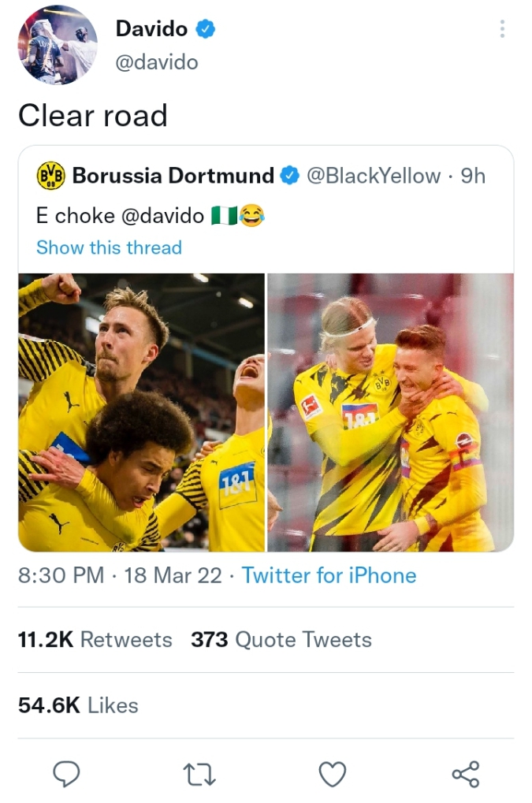Open the left celebration photo
Screen dimensions: 532x803
(x=141, y=412)
